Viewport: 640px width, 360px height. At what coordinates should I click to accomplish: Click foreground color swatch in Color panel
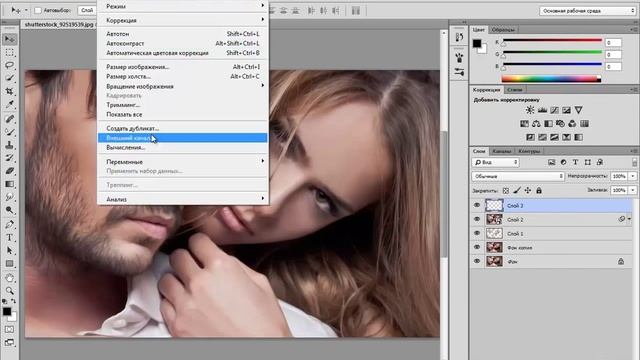click(x=477, y=43)
